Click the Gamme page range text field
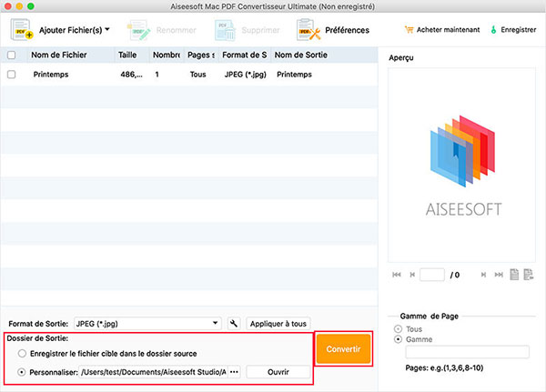 [468, 352]
